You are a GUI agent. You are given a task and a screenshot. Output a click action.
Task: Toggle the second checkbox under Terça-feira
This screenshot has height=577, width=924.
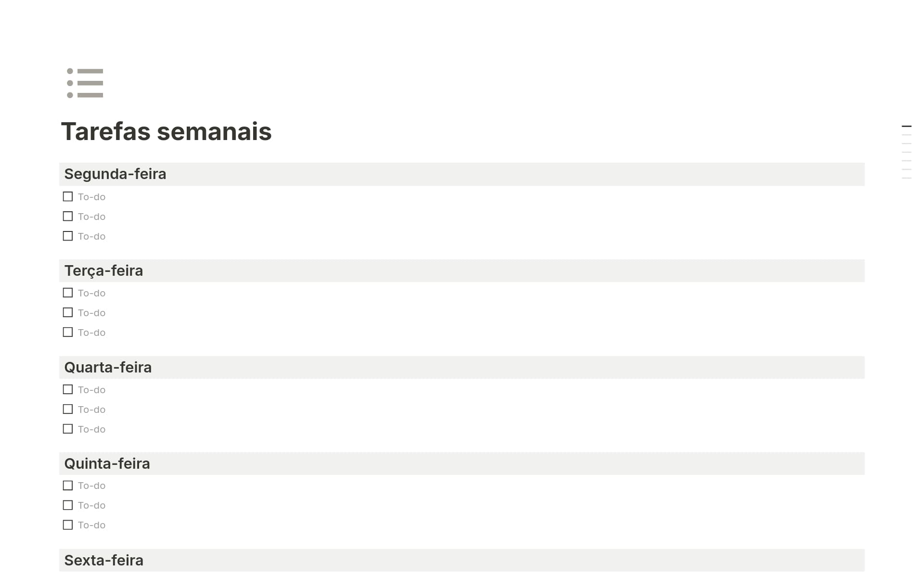tap(68, 313)
